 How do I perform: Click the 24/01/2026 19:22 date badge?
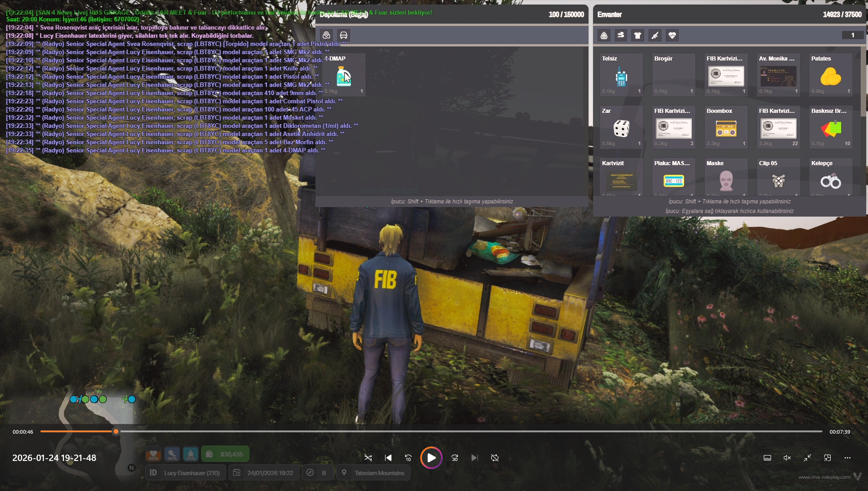pyautogui.click(x=264, y=473)
